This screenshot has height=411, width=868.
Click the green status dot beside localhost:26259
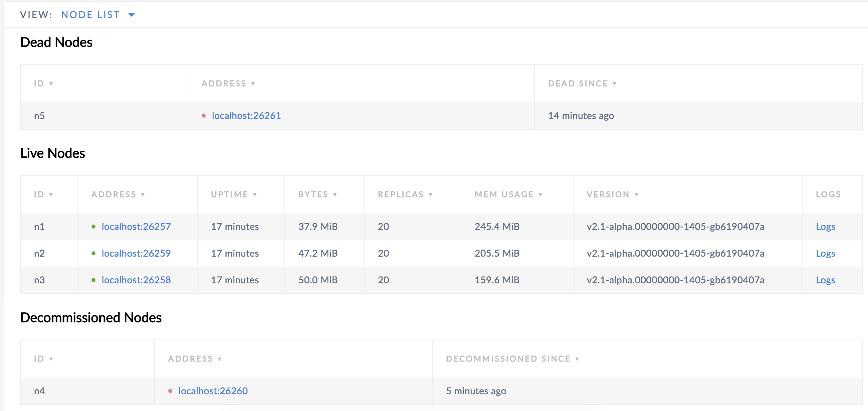pyautogui.click(x=94, y=253)
